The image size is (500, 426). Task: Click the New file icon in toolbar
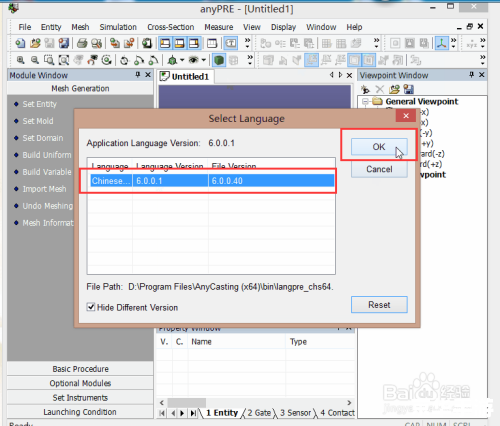(20, 43)
